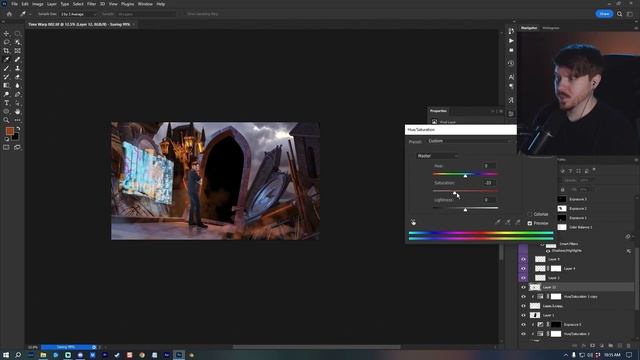The height and width of the screenshot is (360, 640).
Task: Select the Gradient tool
Action: pyautogui.click(x=6, y=85)
